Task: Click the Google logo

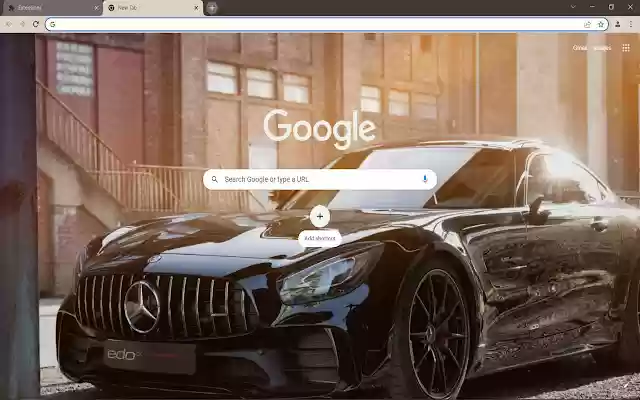Action: [320, 129]
